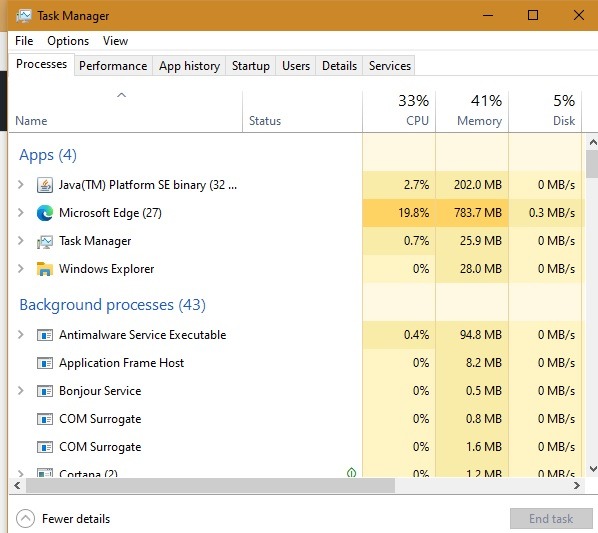
Task: Switch to the Performance tab
Action: click(x=113, y=66)
